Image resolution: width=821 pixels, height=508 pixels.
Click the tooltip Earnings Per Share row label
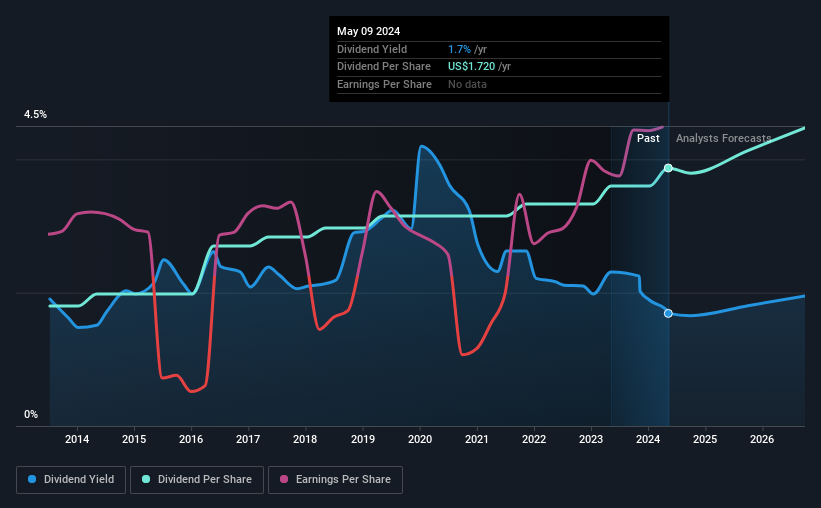click(384, 84)
